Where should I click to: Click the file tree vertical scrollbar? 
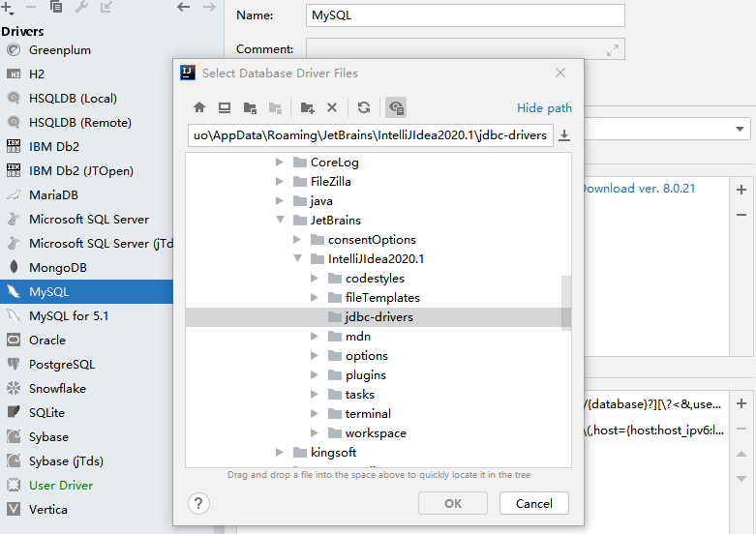pyautogui.click(x=566, y=303)
